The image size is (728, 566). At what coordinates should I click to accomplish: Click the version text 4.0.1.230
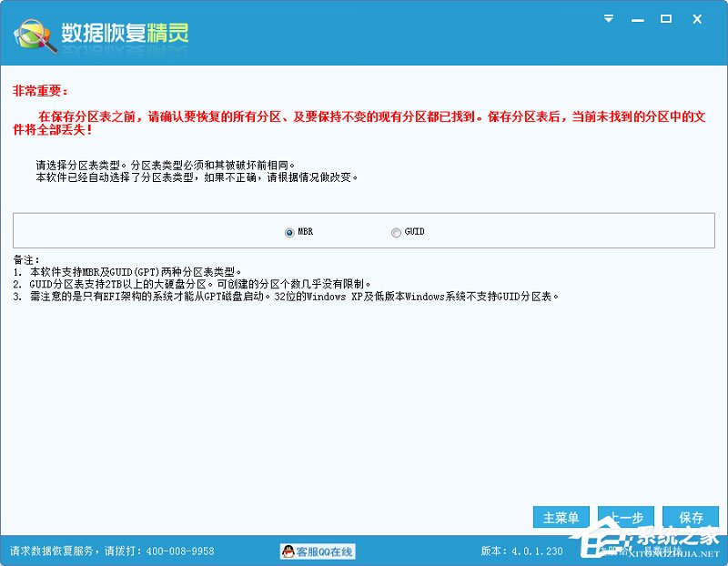[x=537, y=551]
